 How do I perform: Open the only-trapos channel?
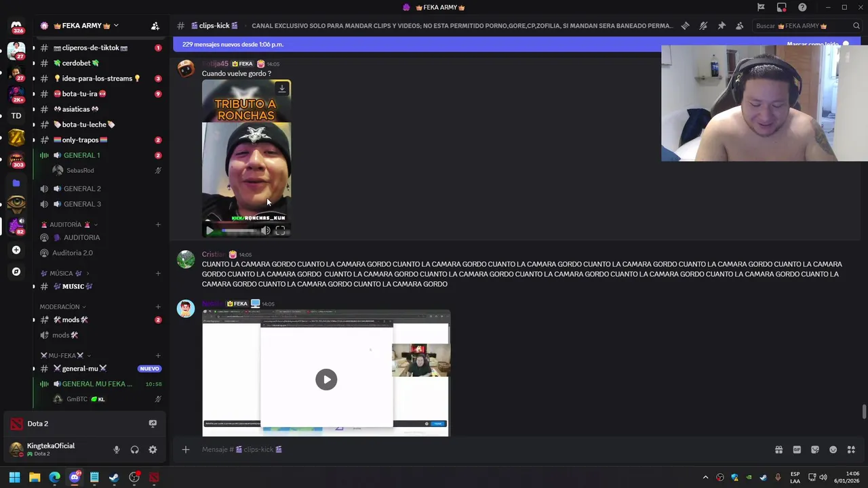tap(100, 140)
